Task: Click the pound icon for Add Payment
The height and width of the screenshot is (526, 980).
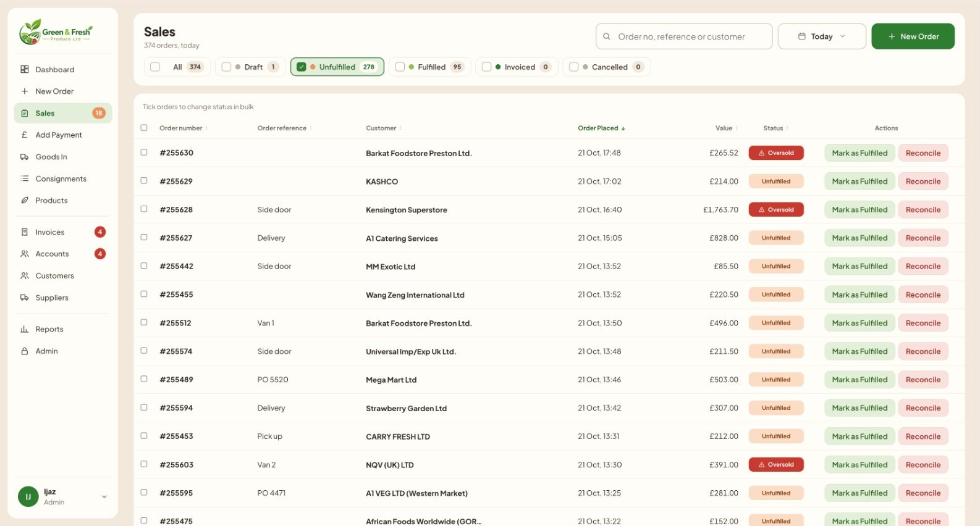Action: (x=25, y=135)
